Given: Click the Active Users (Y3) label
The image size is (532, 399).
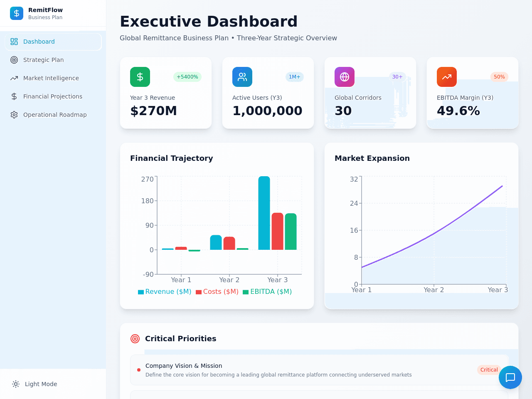Looking at the screenshot, I should point(257,98).
